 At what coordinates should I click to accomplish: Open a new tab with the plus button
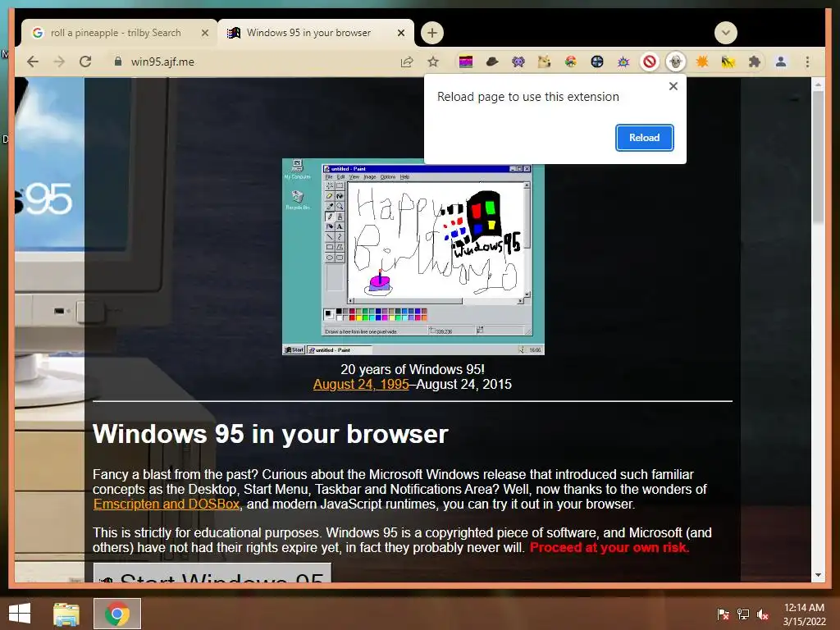(x=432, y=33)
